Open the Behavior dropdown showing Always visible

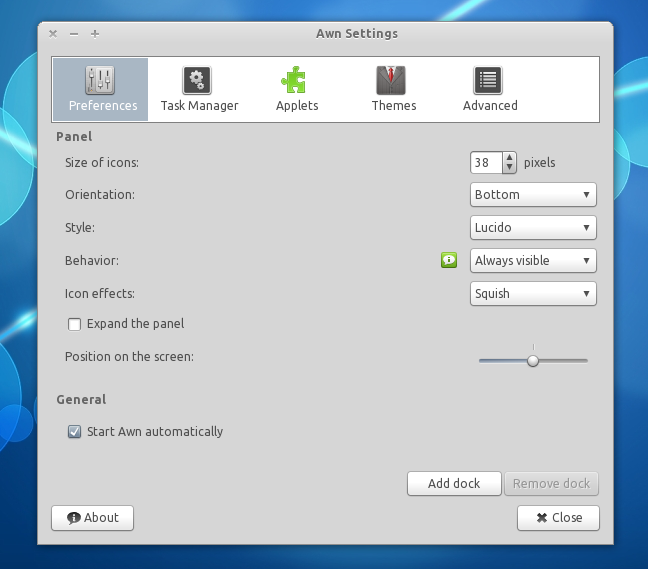pyautogui.click(x=533, y=261)
